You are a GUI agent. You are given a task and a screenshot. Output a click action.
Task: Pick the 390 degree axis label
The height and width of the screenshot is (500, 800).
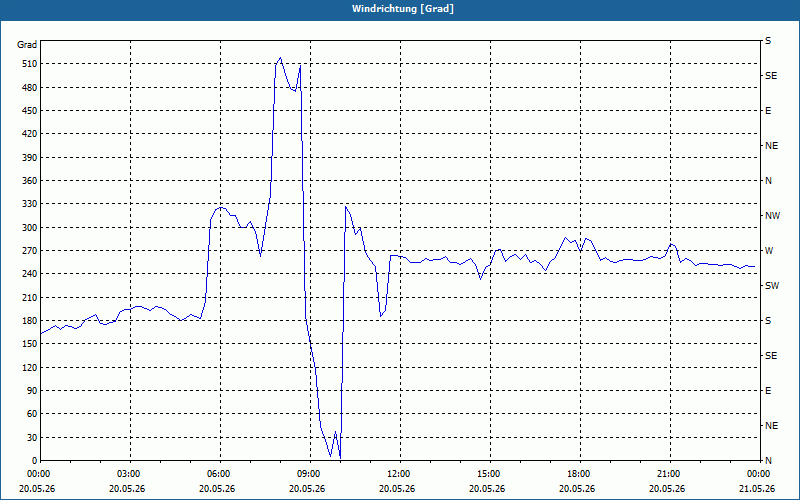tap(30, 158)
